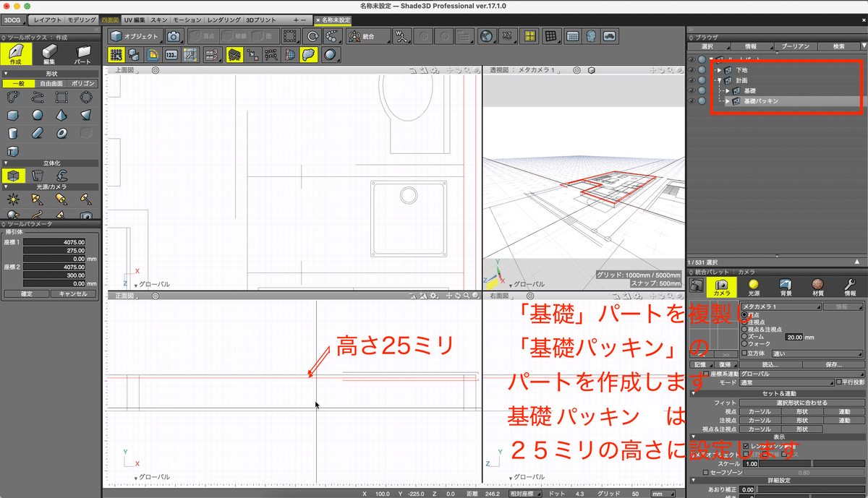Open the モード 通常 dropdown
Image resolution: width=868 pixels, height=498 pixels.
786,382
